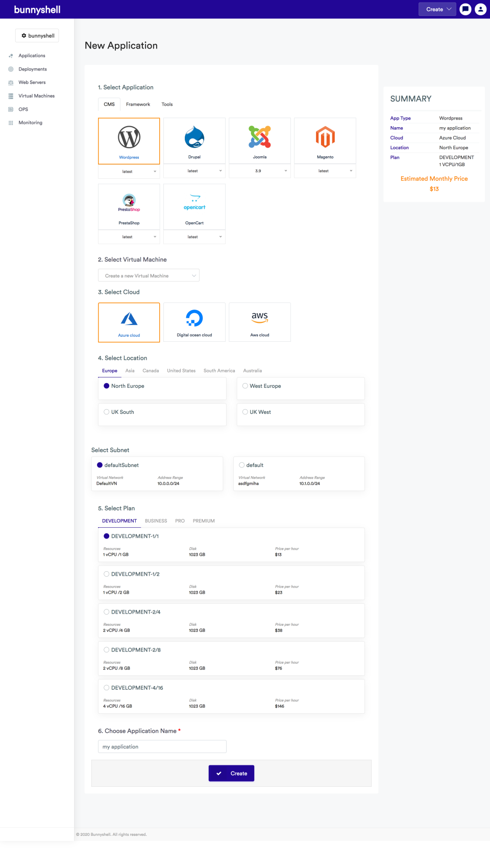490x868 pixels.
Task: Click the Monitoring sidebar icon
Action: (11, 123)
